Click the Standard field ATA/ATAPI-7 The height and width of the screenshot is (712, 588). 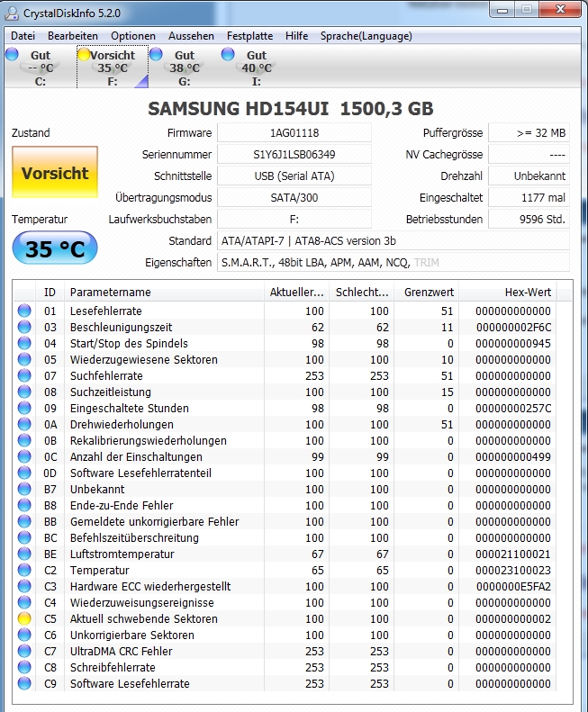(394, 240)
